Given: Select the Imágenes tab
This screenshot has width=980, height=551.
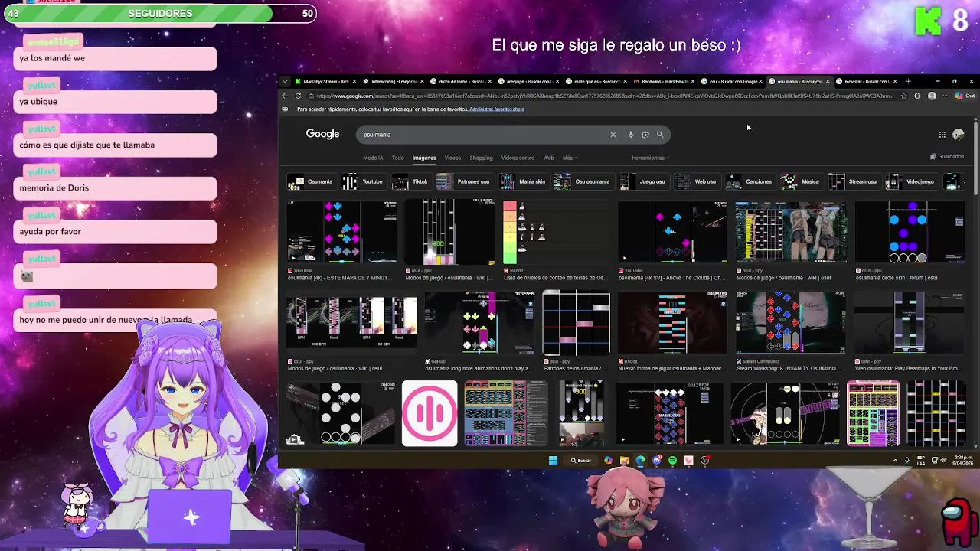Looking at the screenshot, I should [424, 158].
